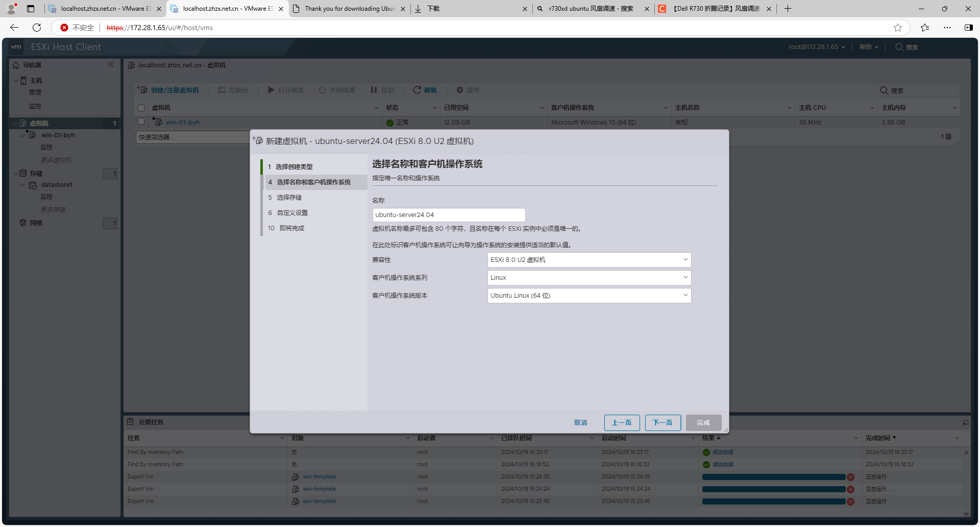Collapse the navigator panel using double-chevron icon
This screenshot has height=527, width=980.
[111, 64]
